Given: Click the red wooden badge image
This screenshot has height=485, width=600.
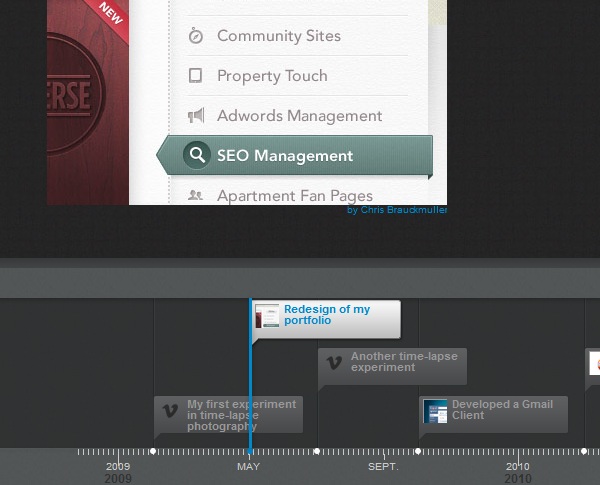Looking at the screenshot, I should (x=88, y=110).
